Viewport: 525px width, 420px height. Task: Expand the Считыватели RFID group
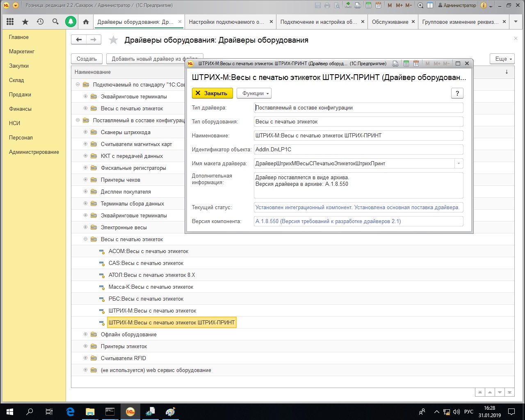click(85, 358)
